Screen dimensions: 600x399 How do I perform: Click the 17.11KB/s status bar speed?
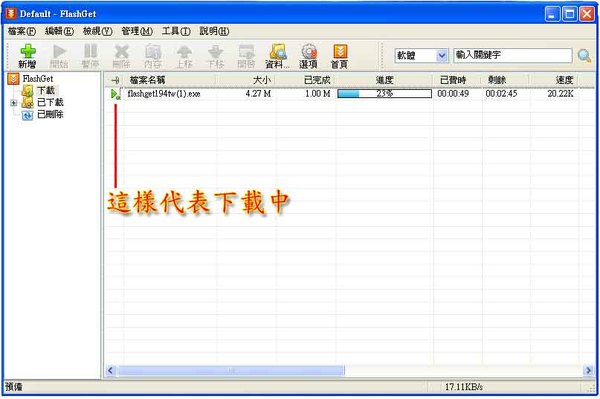point(463,387)
